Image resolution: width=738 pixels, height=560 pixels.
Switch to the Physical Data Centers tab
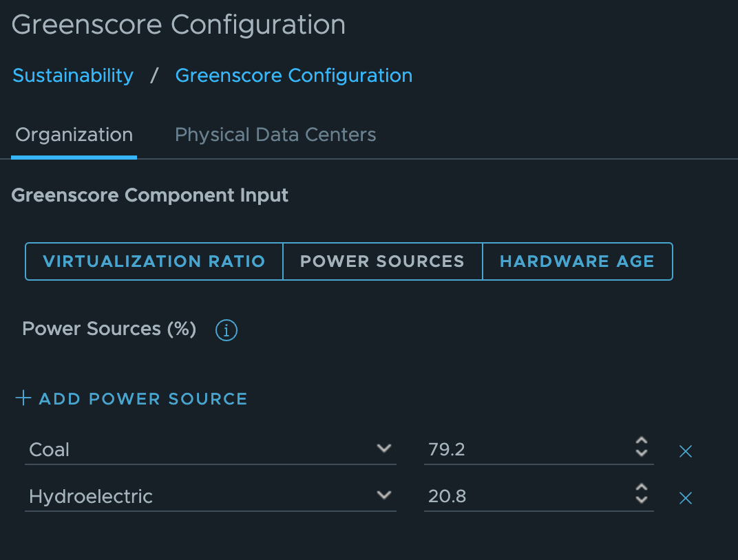point(275,135)
